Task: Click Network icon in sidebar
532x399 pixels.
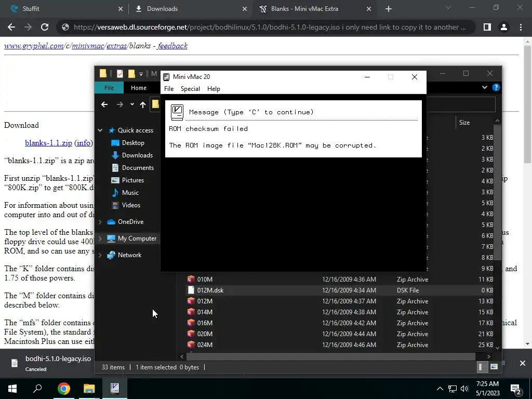Action: [111, 255]
